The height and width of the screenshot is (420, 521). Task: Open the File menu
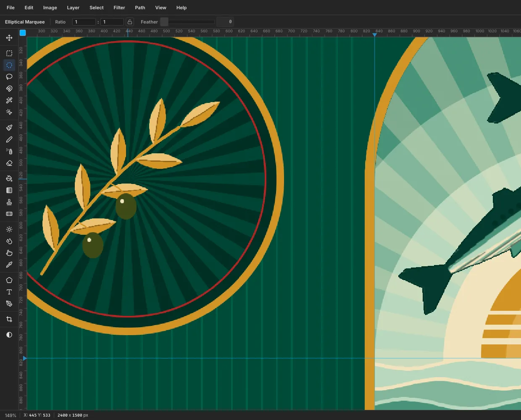(11, 8)
